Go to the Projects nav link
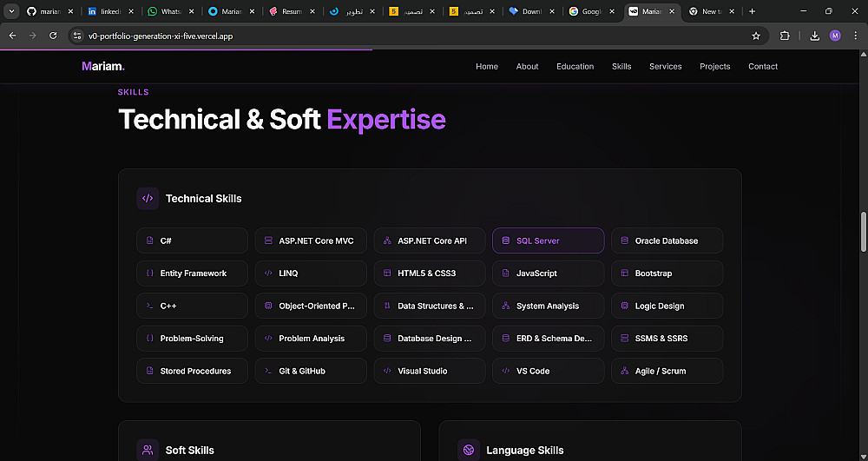The height and width of the screenshot is (461, 868). coord(714,67)
